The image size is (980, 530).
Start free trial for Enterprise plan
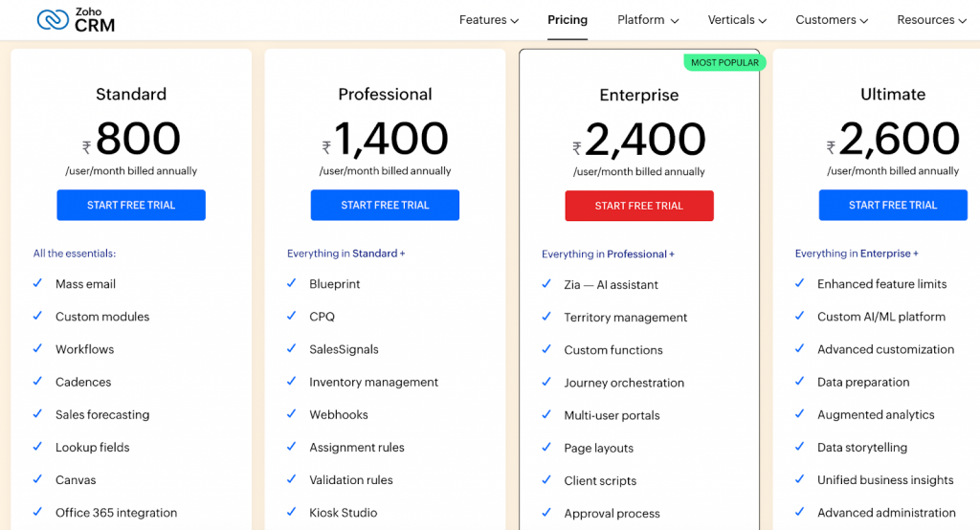pyautogui.click(x=639, y=206)
